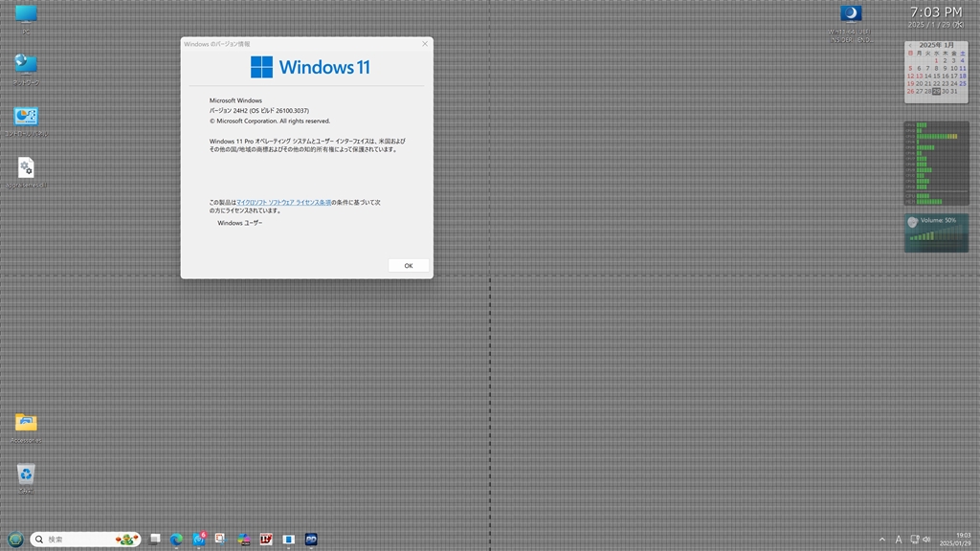Click the 2025年 1月 calendar header

click(x=936, y=45)
